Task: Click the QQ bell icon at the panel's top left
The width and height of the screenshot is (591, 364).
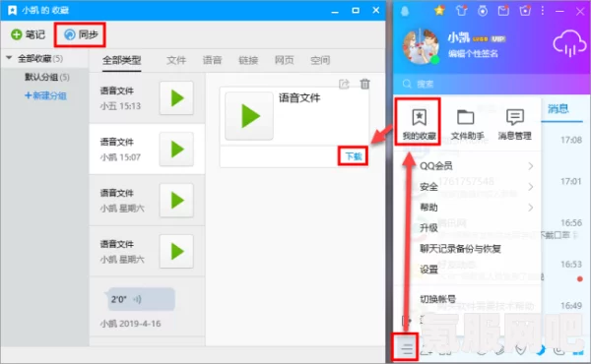Action: (x=405, y=11)
